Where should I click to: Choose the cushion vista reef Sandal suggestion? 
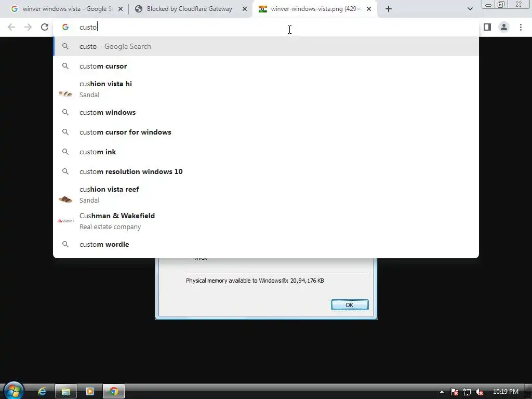tap(266, 194)
